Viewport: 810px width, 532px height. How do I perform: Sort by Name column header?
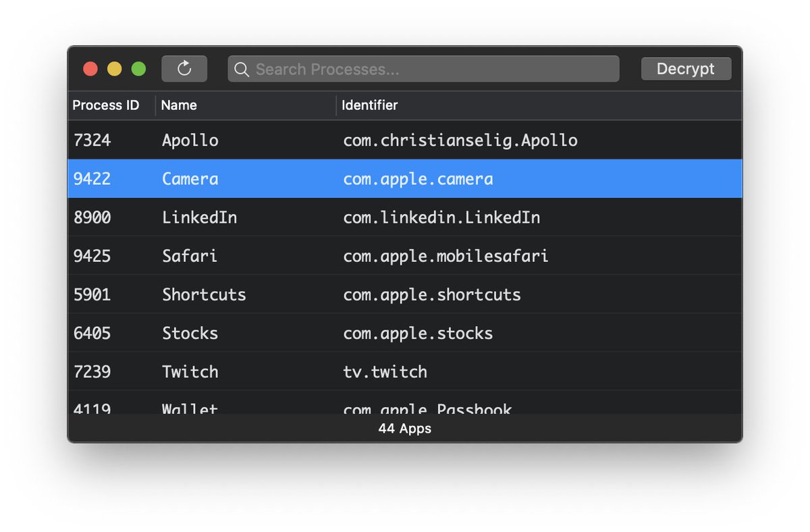pos(179,105)
